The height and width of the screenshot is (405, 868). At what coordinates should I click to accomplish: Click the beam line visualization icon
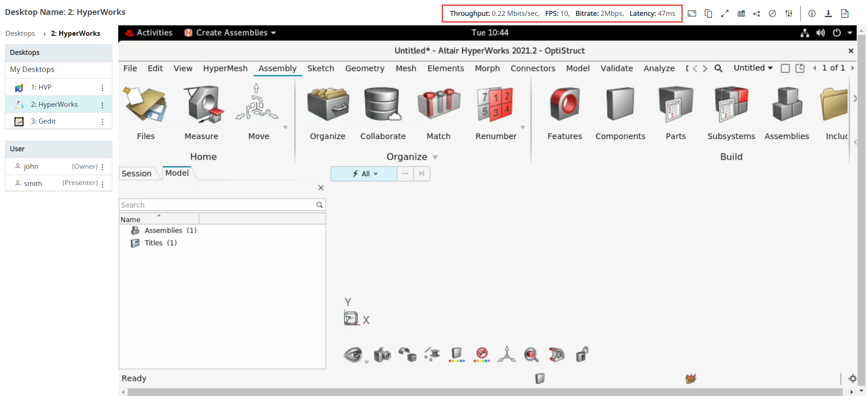(432, 354)
